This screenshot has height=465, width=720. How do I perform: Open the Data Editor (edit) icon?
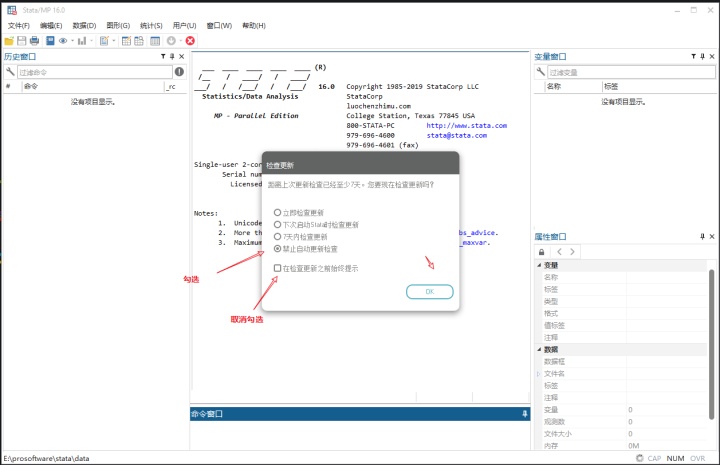(126, 41)
